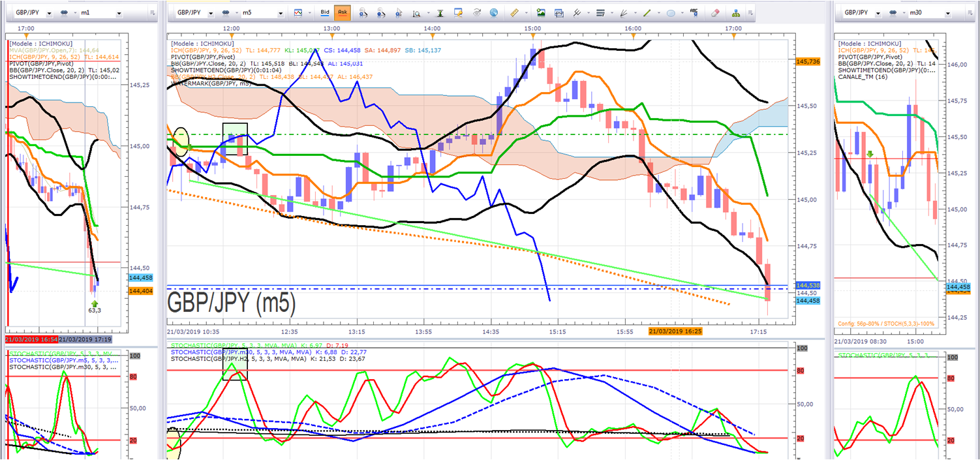Click the green hierarchy tree icon

click(736, 12)
